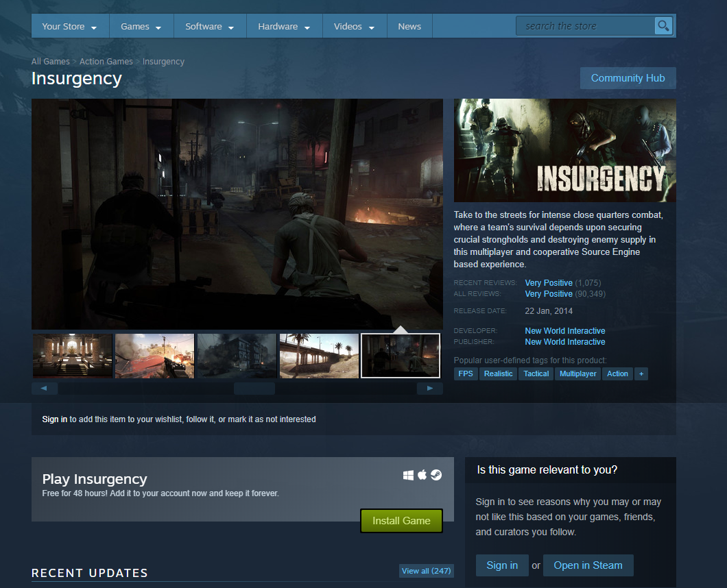727x588 pixels.
Task: Click the Recent Updates heading
Action: (89, 573)
